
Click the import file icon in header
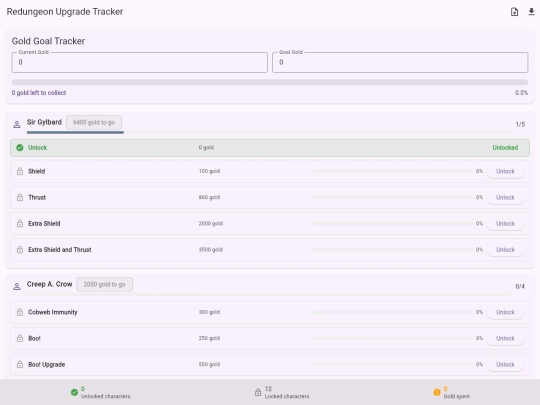514,12
